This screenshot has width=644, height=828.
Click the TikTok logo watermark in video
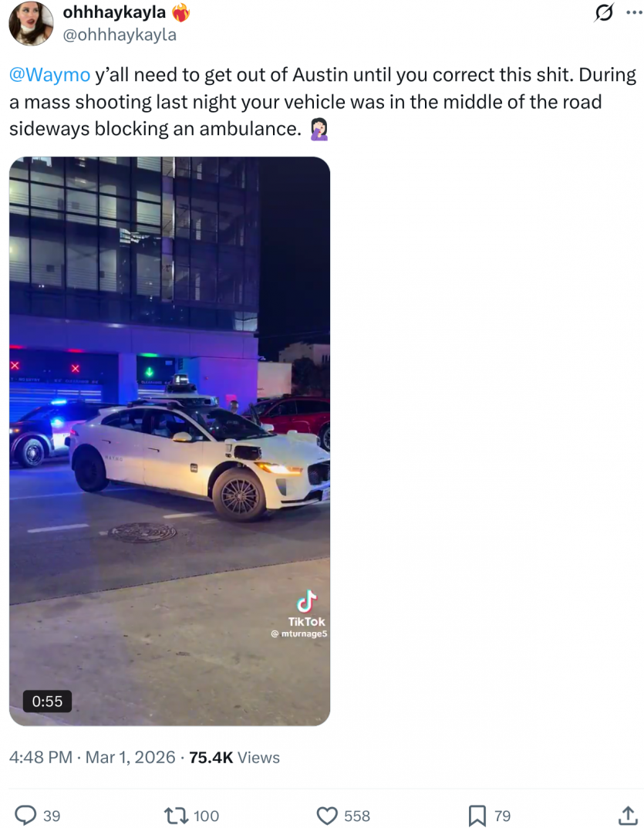[306, 608]
